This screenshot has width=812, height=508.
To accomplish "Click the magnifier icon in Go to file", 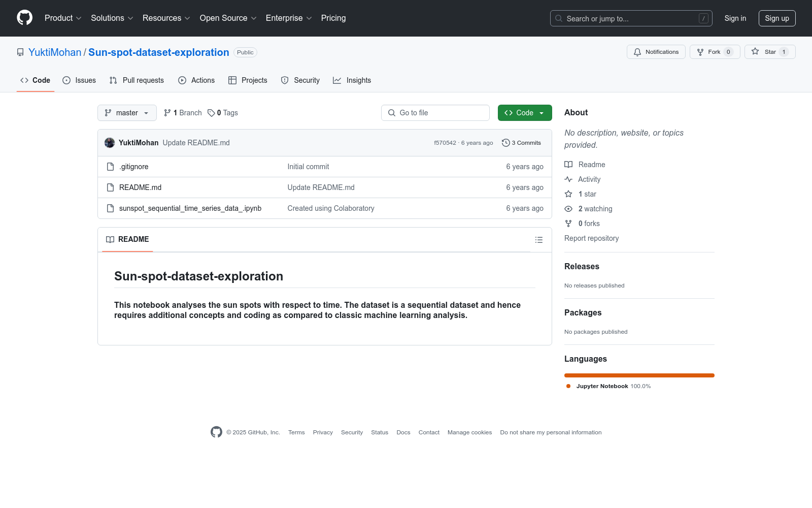I will tap(392, 113).
